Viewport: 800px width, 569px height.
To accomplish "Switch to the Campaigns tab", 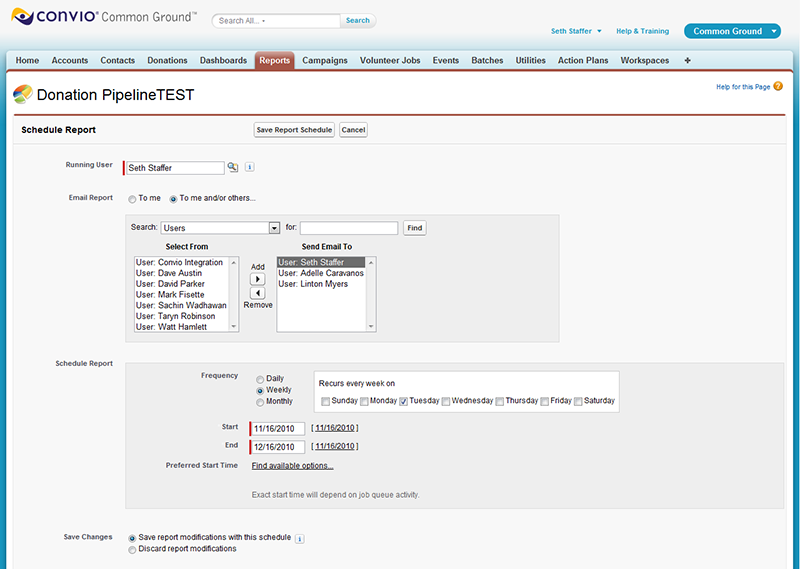I will pos(325,61).
